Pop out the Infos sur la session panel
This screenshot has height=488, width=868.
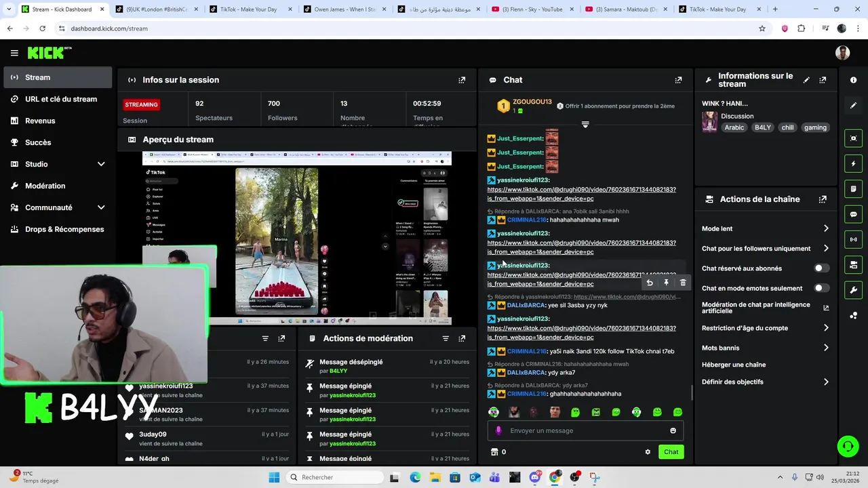[462, 80]
